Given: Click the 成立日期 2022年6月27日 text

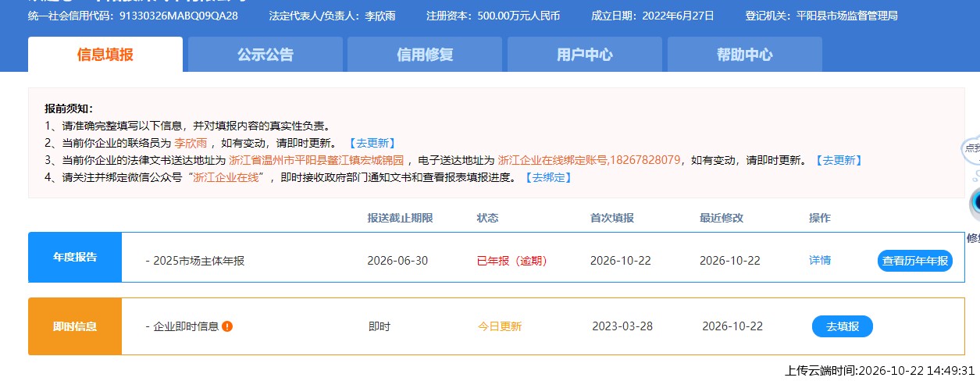Looking at the screenshot, I should [653, 16].
